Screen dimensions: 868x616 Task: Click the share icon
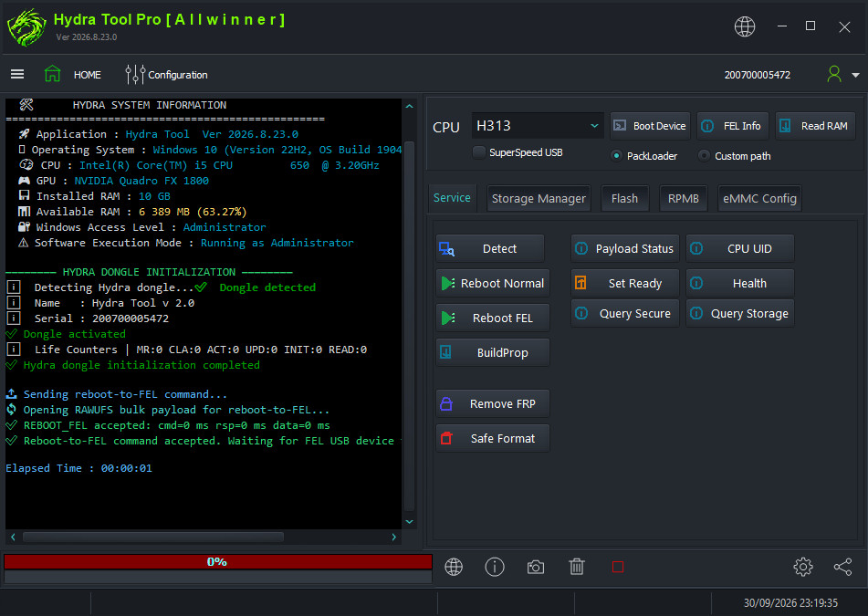coord(842,567)
